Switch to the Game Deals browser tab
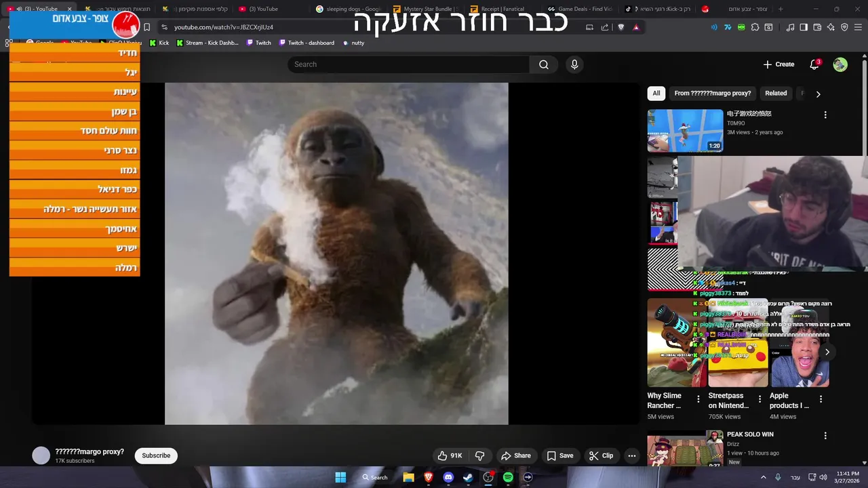The width and height of the screenshot is (868, 488). 580,9
